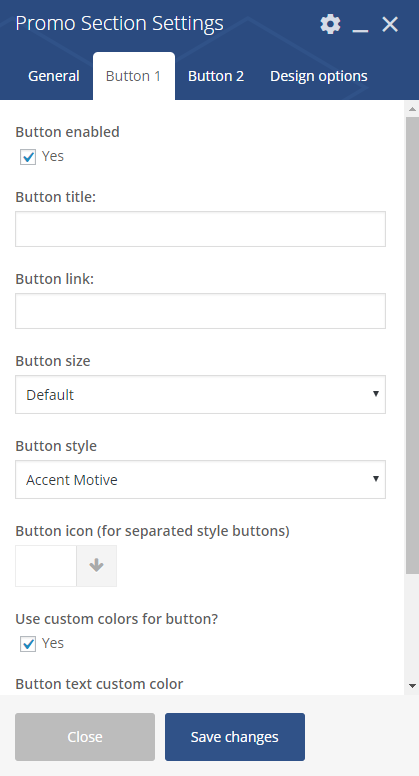The image size is (419, 776).
Task: Open icon picker with the down arrow button
Action: (96, 566)
